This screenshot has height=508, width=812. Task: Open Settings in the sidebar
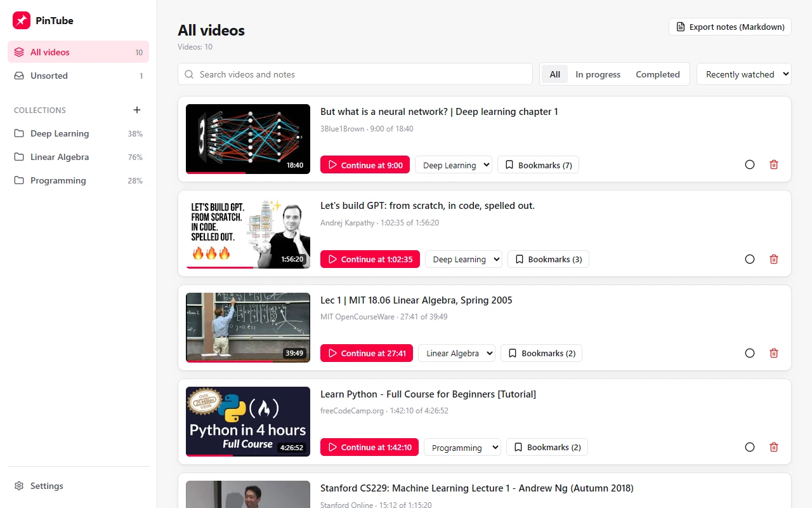coord(78,486)
